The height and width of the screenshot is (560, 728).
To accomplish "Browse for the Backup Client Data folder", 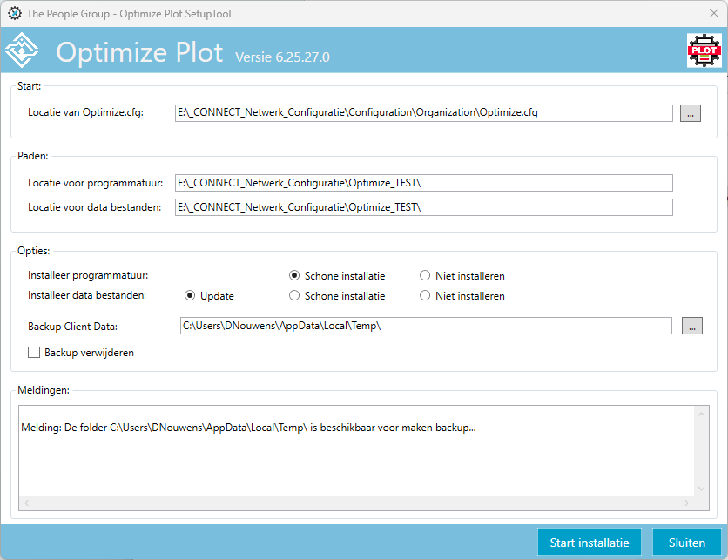I will (691, 326).
